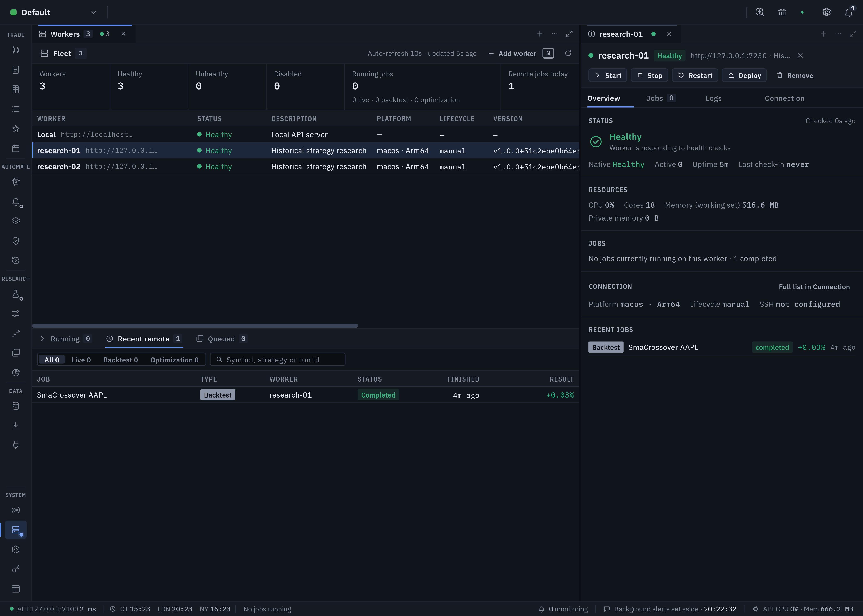
Task: Open the bank building icon in top bar
Action: pos(782,13)
